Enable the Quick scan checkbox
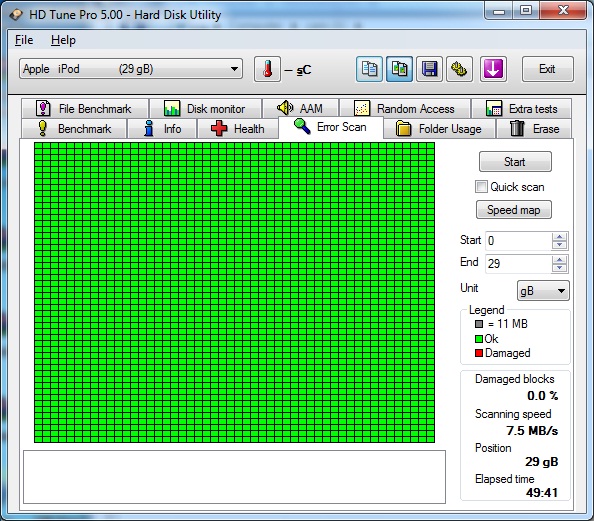This screenshot has width=594, height=521. pyautogui.click(x=481, y=187)
